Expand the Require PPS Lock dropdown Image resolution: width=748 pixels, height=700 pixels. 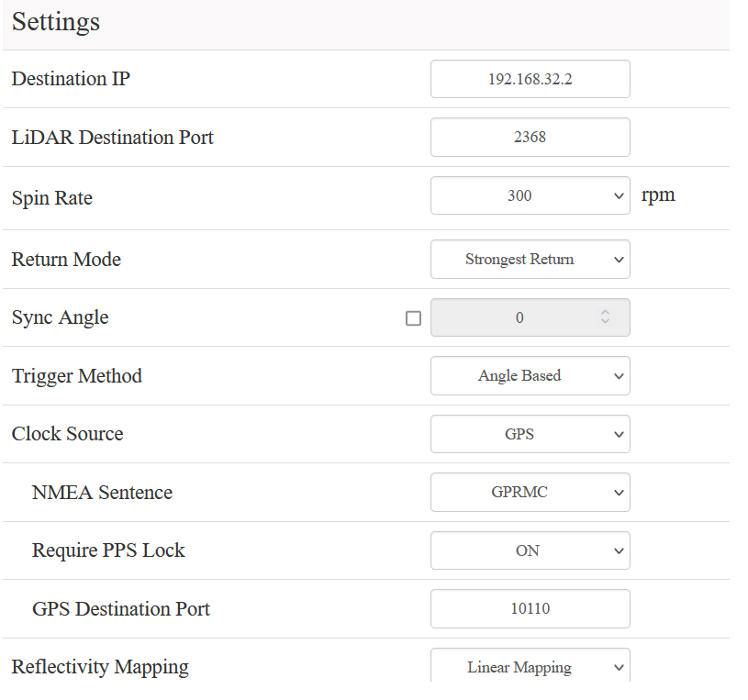click(x=530, y=550)
